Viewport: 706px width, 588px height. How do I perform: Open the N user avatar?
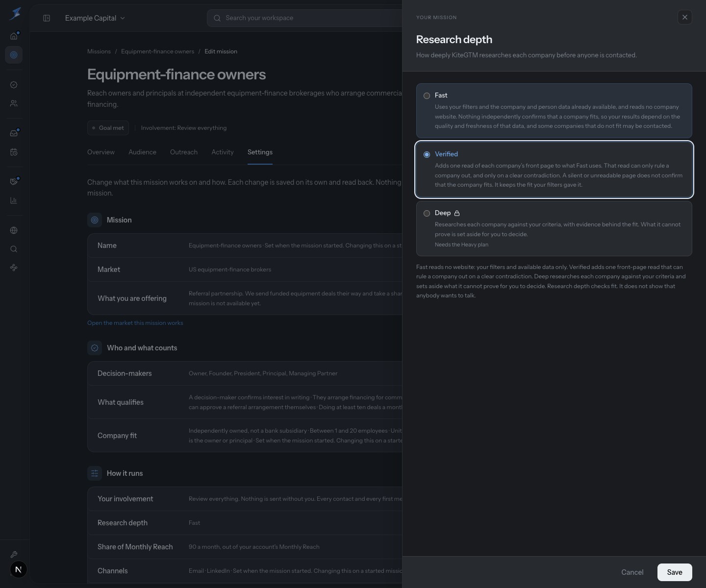click(19, 569)
